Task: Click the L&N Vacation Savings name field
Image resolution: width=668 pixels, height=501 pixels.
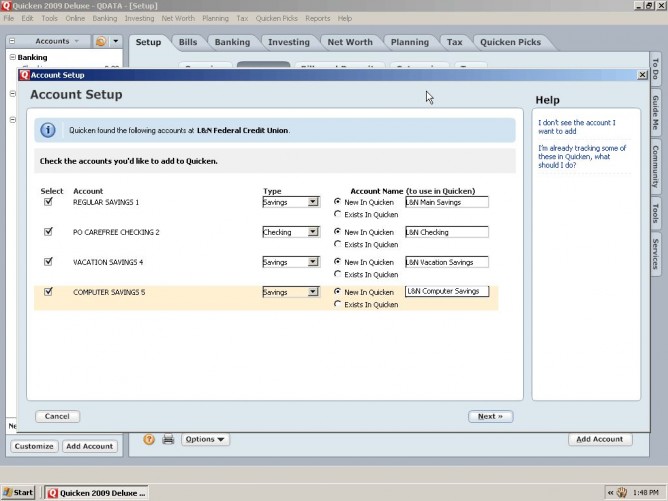Action: point(445,262)
